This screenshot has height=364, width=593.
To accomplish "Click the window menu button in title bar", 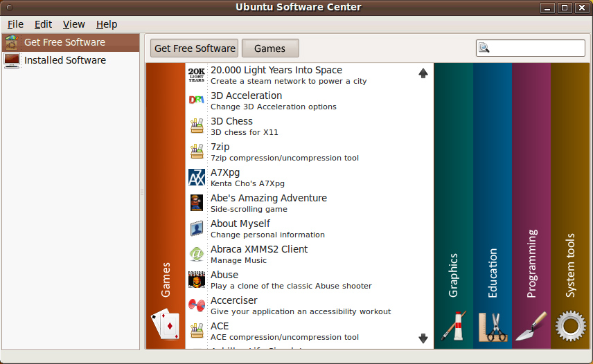I will pyautogui.click(x=10, y=7).
